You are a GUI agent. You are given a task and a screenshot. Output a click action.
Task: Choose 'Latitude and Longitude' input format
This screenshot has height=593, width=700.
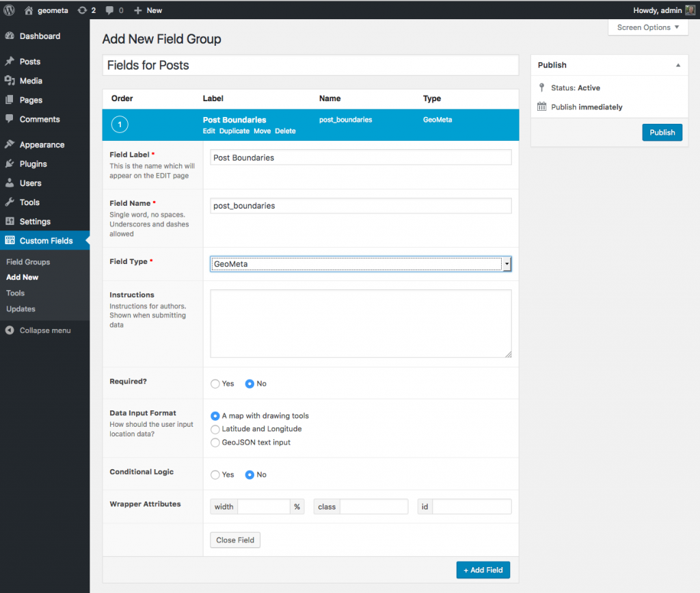(x=215, y=429)
